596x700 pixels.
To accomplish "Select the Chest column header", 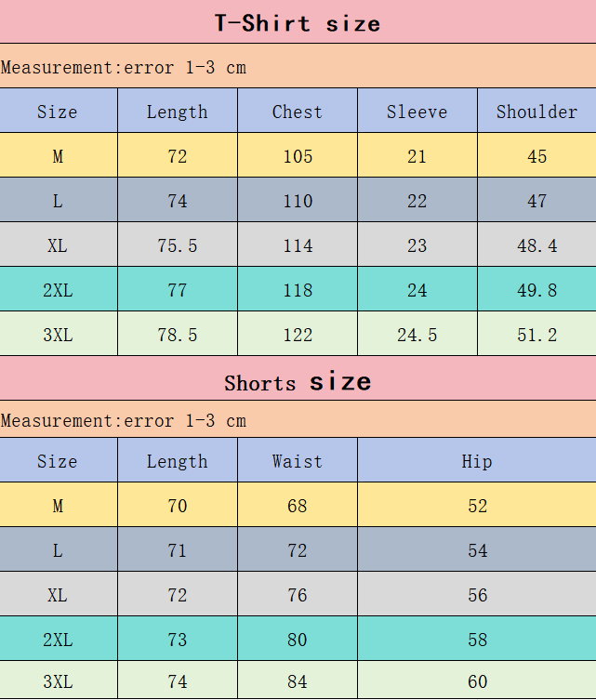I will click(x=298, y=112).
